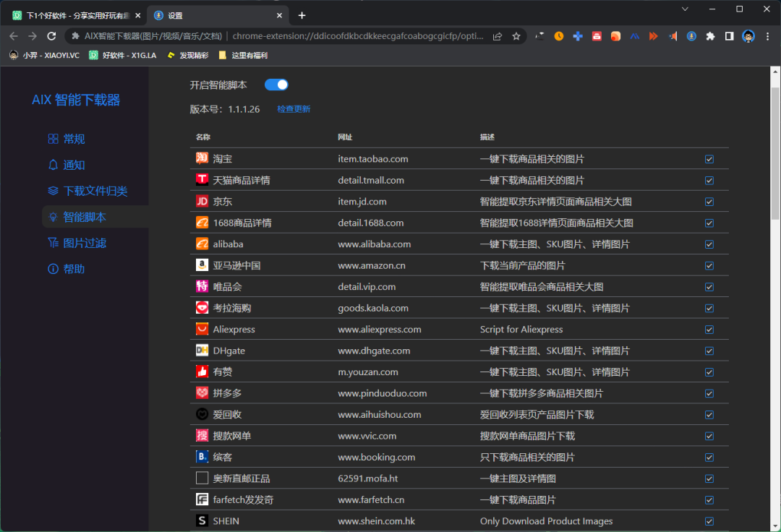Click the profile avatar in toolbar
This screenshot has width=781, height=532.
[x=748, y=36]
